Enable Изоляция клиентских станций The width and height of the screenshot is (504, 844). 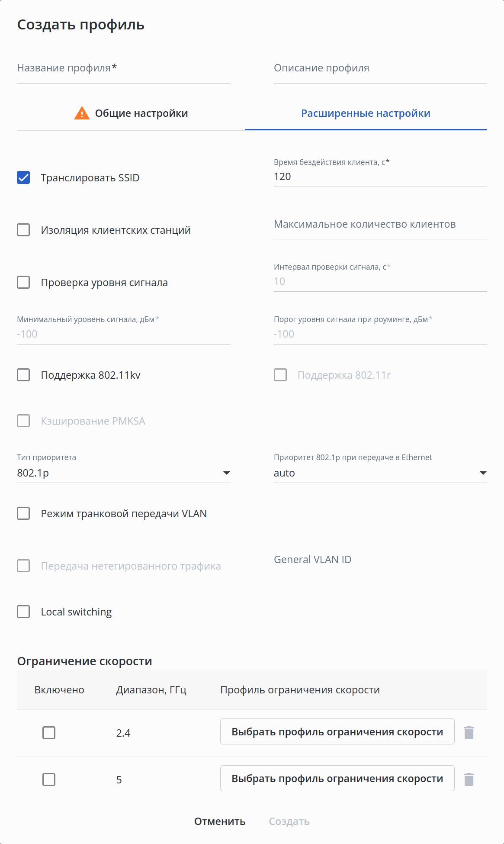pos(23,230)
